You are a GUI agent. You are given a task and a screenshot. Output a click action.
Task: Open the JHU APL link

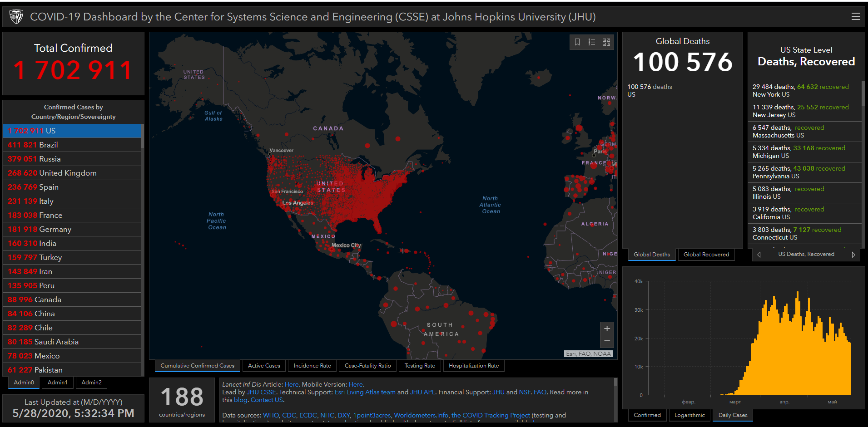422,392
